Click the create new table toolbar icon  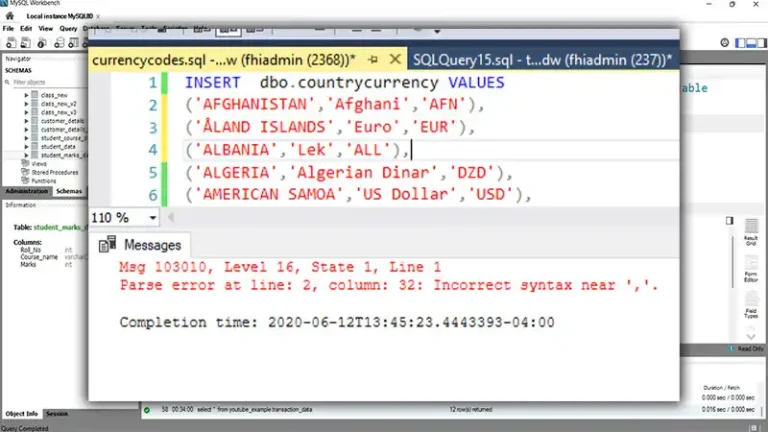(73, 43)
